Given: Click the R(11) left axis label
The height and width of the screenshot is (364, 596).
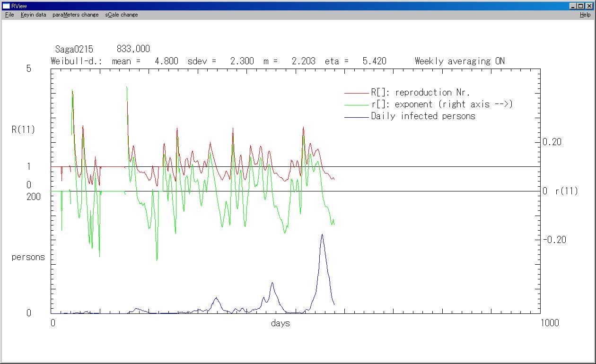Looking at the screenshot, I should (23, 130).
